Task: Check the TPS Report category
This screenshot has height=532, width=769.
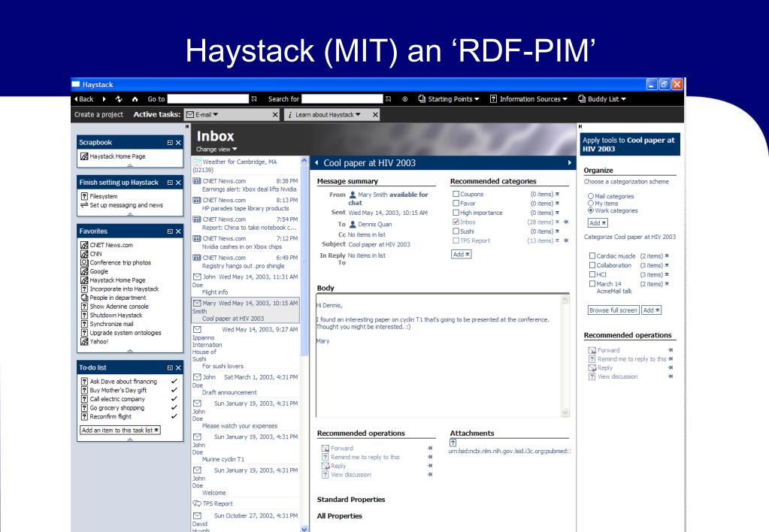Action: 456,240
